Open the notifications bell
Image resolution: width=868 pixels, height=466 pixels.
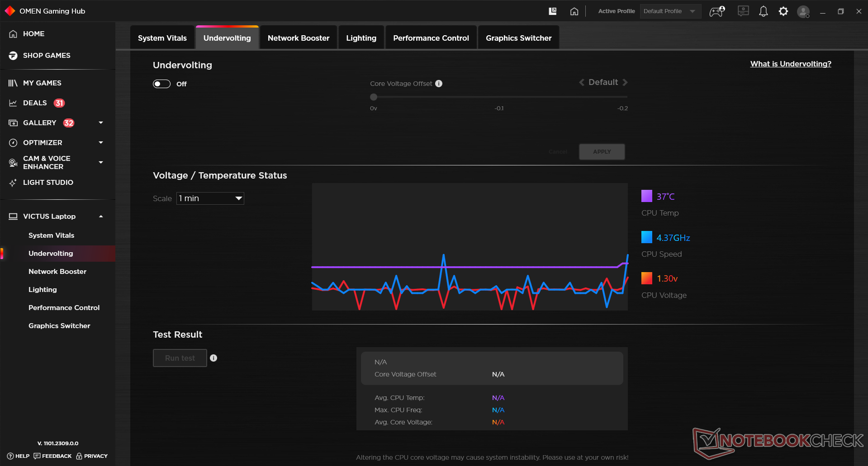coord(764,11)
